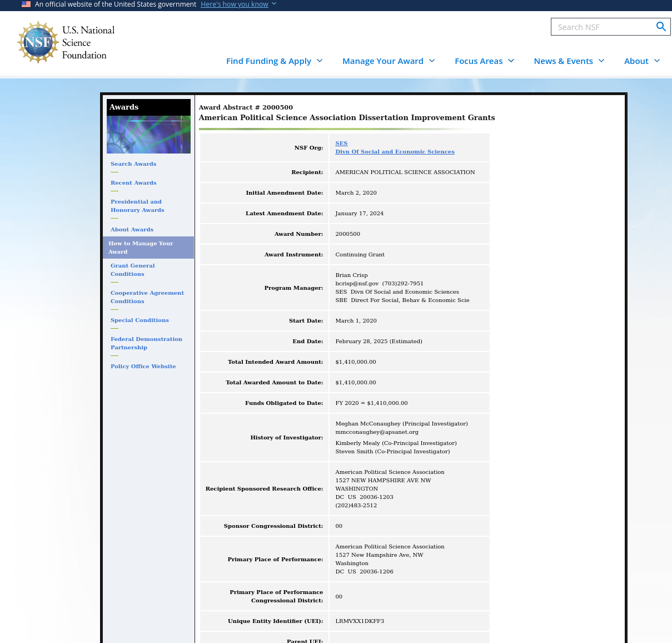Open Policy Office Website link
672x643 pixels.
[143, 367]
